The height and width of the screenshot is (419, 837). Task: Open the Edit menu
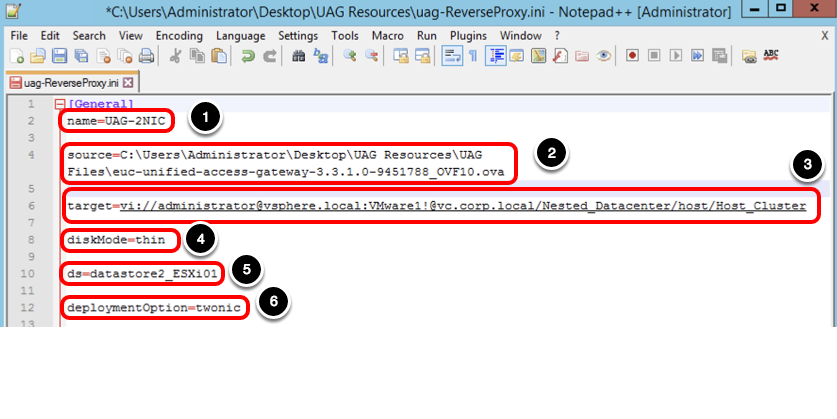point(50,36)
